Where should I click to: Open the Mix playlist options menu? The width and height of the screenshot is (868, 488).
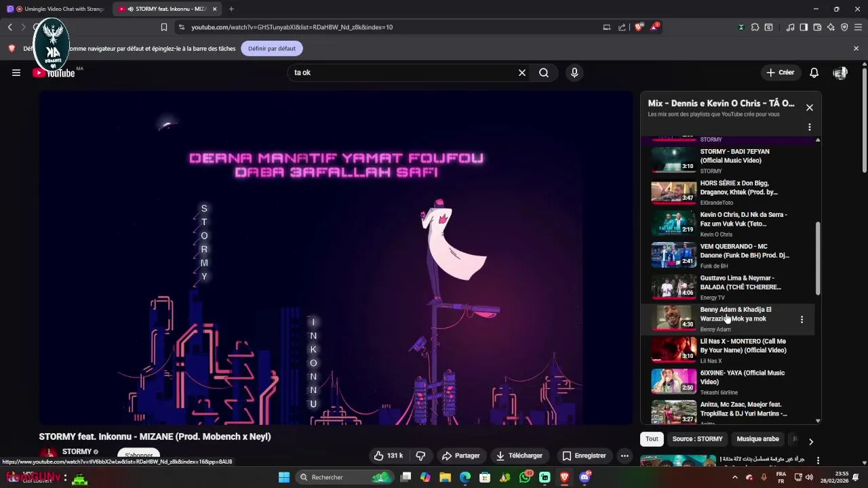tap(809, 127)
